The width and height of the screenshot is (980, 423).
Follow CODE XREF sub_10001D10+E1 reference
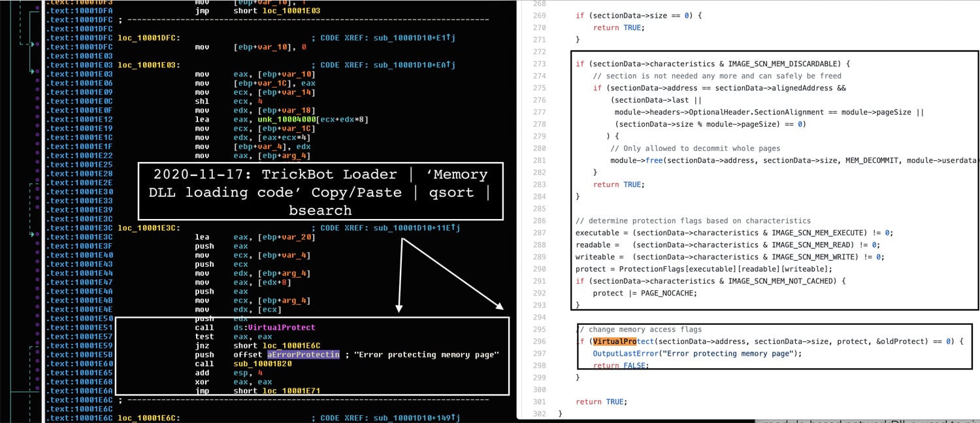pyautogui.click(x=384, y=38)
